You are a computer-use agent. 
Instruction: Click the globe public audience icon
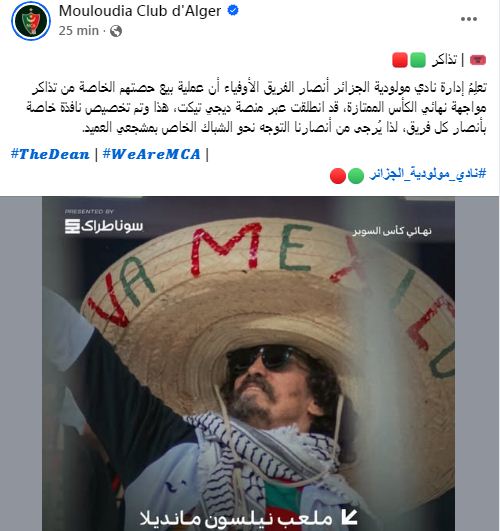[116, 31]
